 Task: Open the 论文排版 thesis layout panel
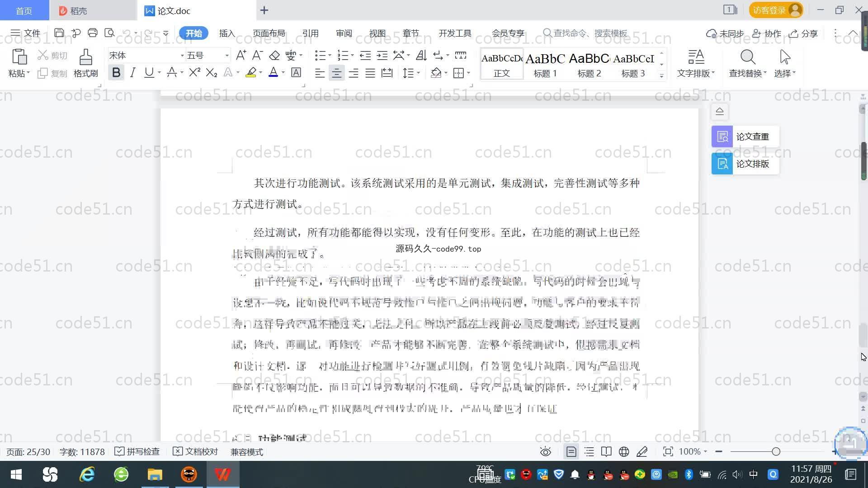click(x=745, y=164)
